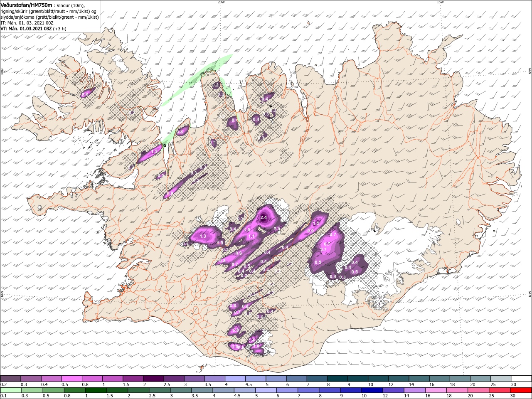Click the 2.4 precipitation value on the map
Image resolution: width=532 pixels, height=399 pixels.
coord(264,217)
